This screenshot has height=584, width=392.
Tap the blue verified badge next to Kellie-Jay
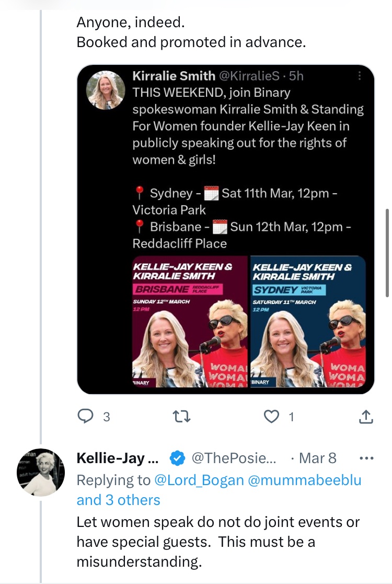[177, 458]
